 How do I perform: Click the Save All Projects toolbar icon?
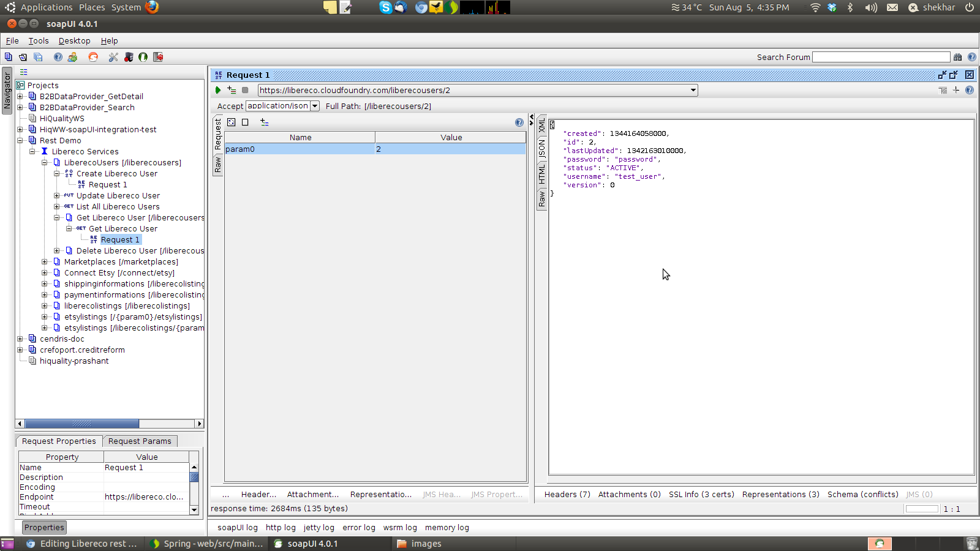[x=38, y=57]
